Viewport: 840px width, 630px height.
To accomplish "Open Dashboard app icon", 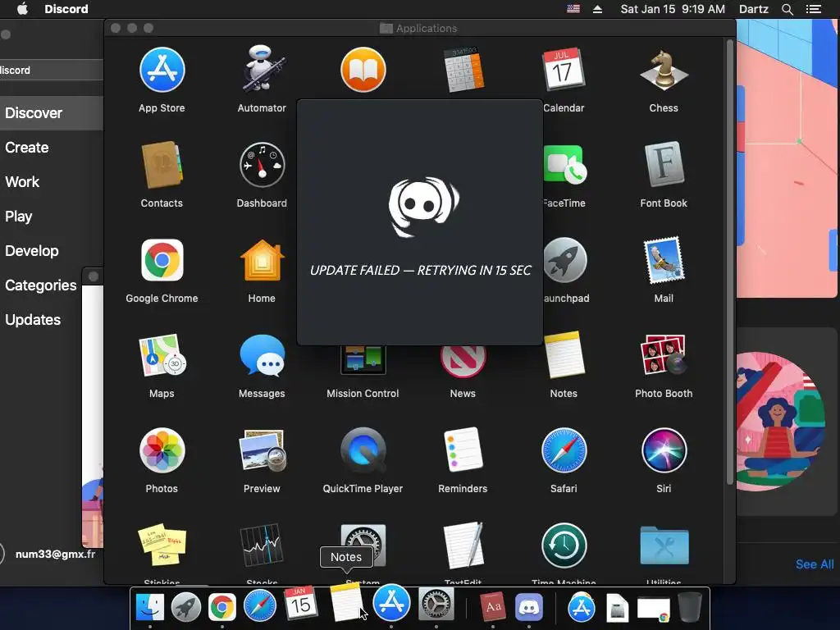I will (x=262, y=165).
